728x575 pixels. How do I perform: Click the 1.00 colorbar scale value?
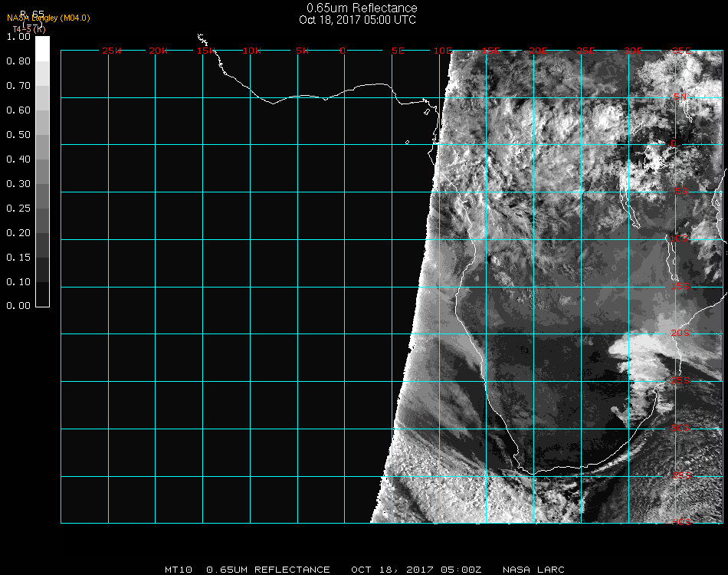pos(18,37)
